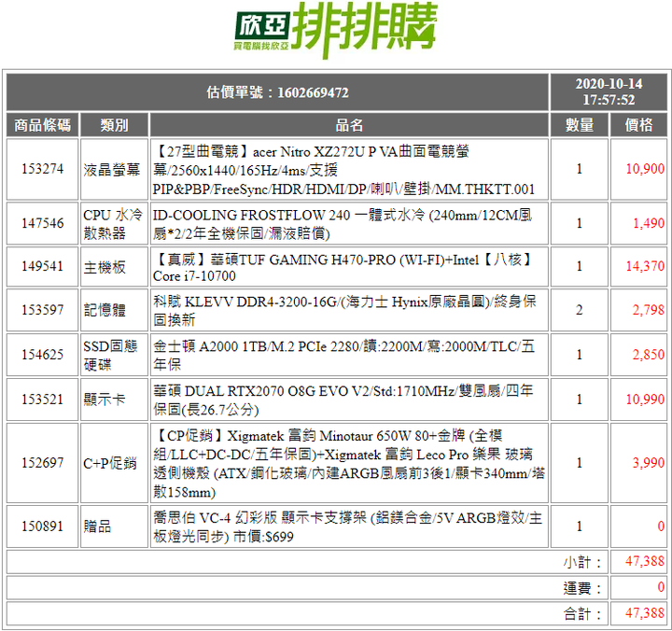Click quantity 1 in the 顯示卡 row

pyautogui.click(x=580, y=400)
